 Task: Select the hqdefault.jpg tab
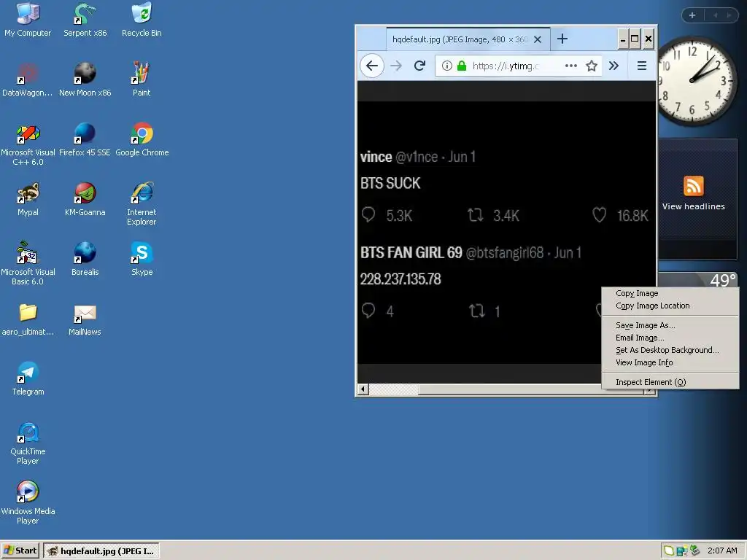[468, 39]
